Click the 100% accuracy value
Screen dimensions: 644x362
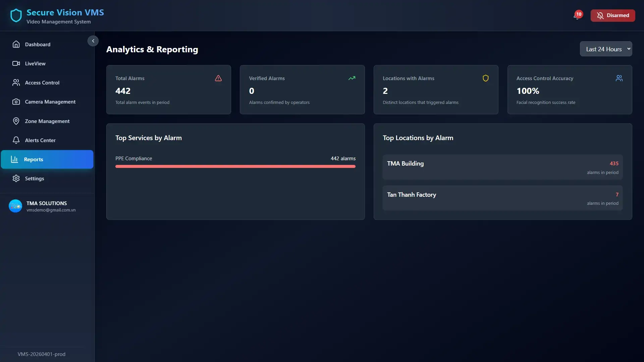click(528, 91)
